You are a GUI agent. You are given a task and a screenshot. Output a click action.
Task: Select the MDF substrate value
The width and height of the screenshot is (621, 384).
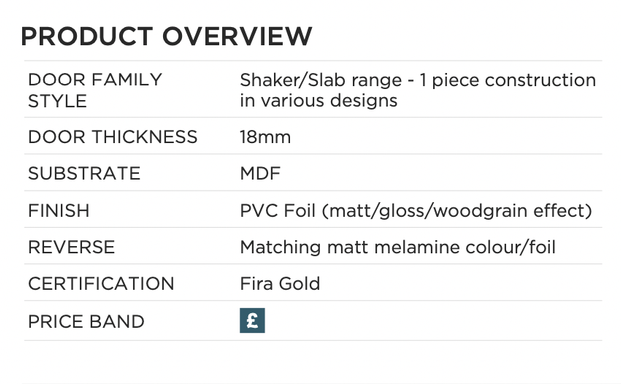tap(260, 173)
